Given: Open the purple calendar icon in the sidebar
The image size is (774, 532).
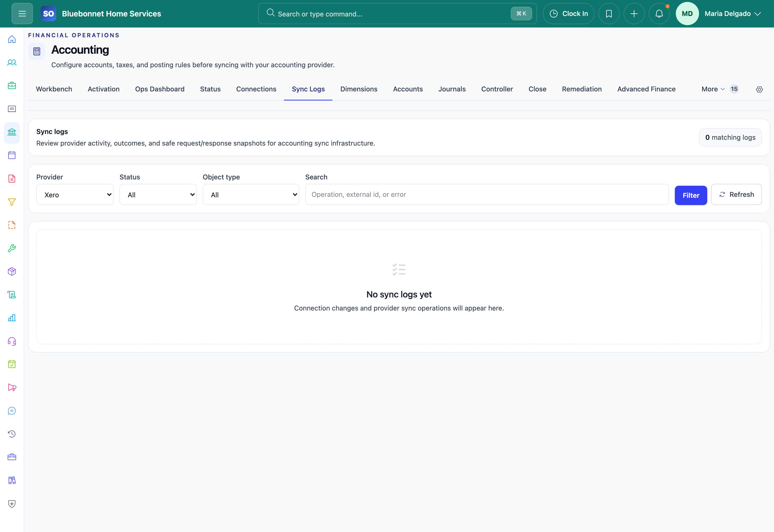Looking at the screenshot, I should point(12,155).
